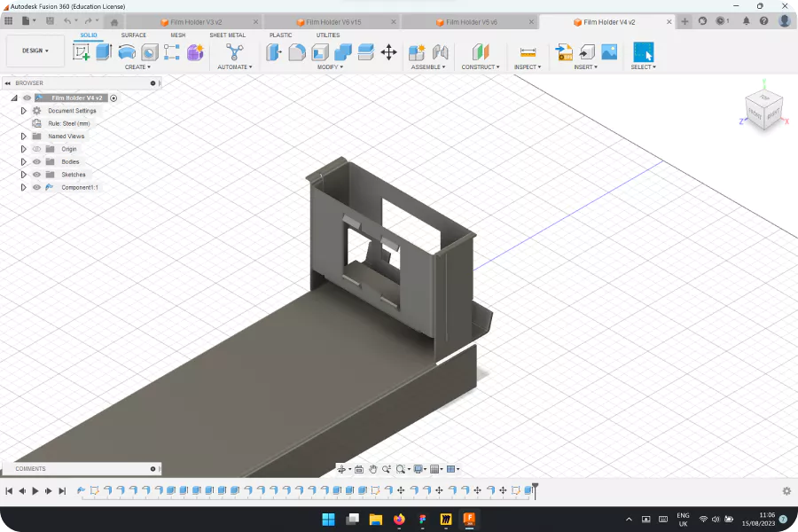Screen dimensions: 798x532
Task: Expand the Component1:1 node
Action: pos(23,187)
